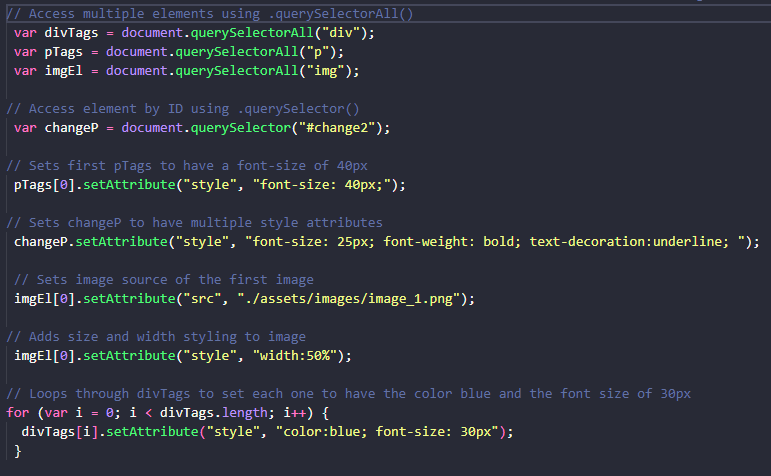Click pTags[0] in the setAttribute line
This screenshot has height=476, width=771.
pyautogui.click(x=44, y=185)
